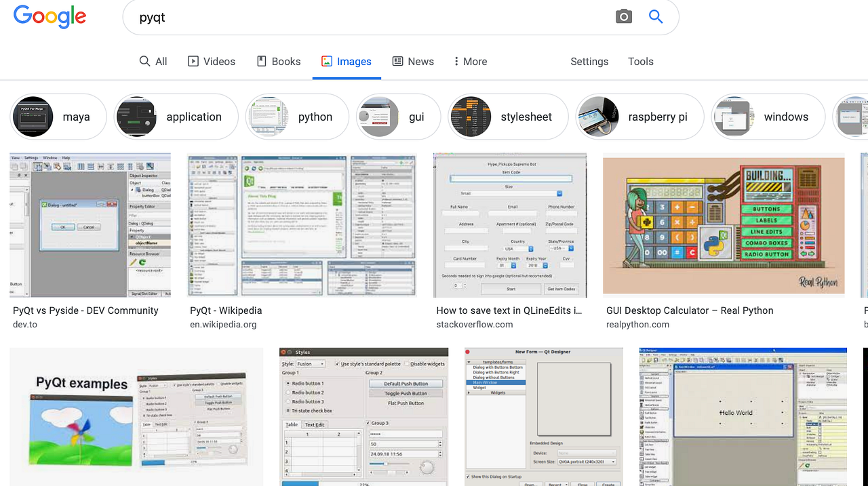
Task: Choose the gui suggestion chip
Action: pyautogui.click(x=399, y=117)
